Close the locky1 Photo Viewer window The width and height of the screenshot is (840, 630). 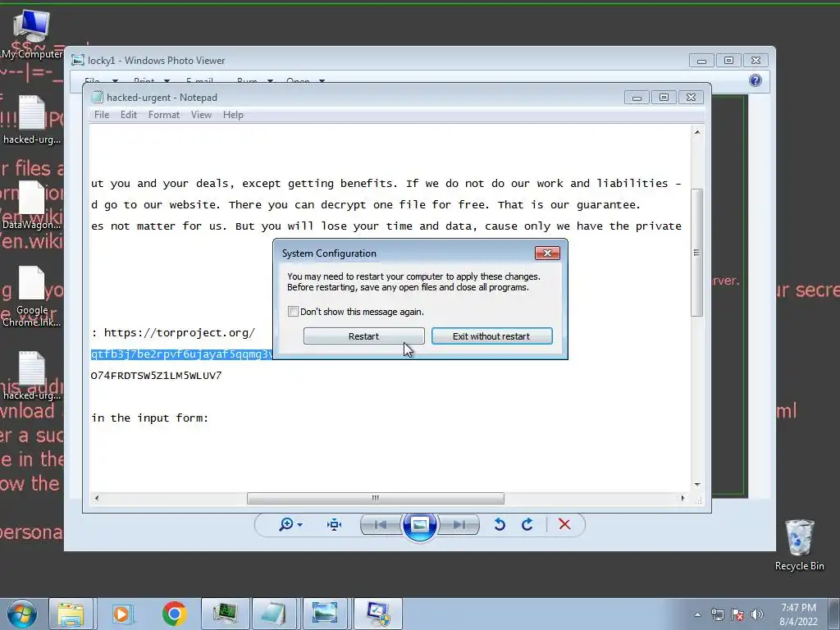756,61
